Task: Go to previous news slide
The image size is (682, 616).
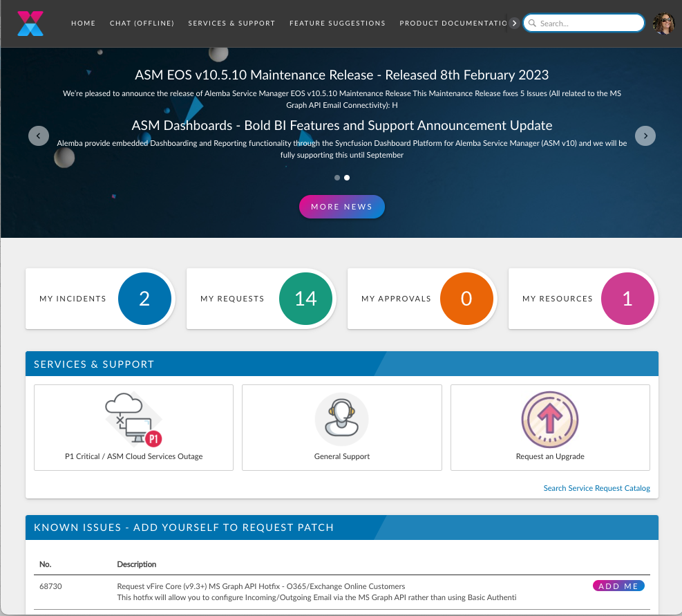Action: tap(39, 136)
